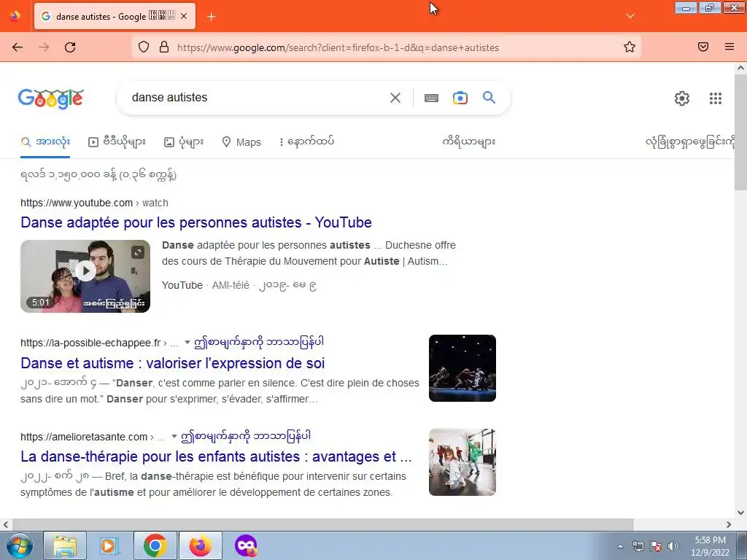Screen dimensions: 747x560
Task: Clear the search box with X
Action: 395,98
